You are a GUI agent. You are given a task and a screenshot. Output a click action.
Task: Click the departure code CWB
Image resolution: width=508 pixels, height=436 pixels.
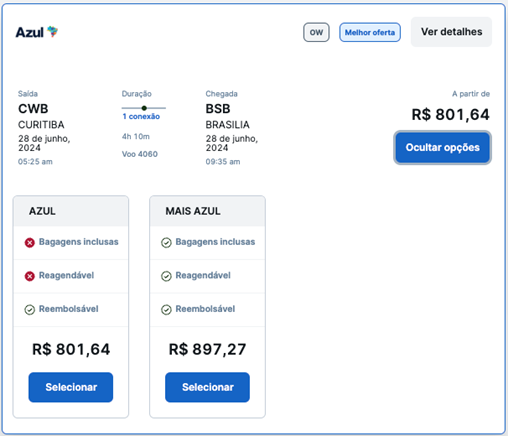[x=33, y=109]
